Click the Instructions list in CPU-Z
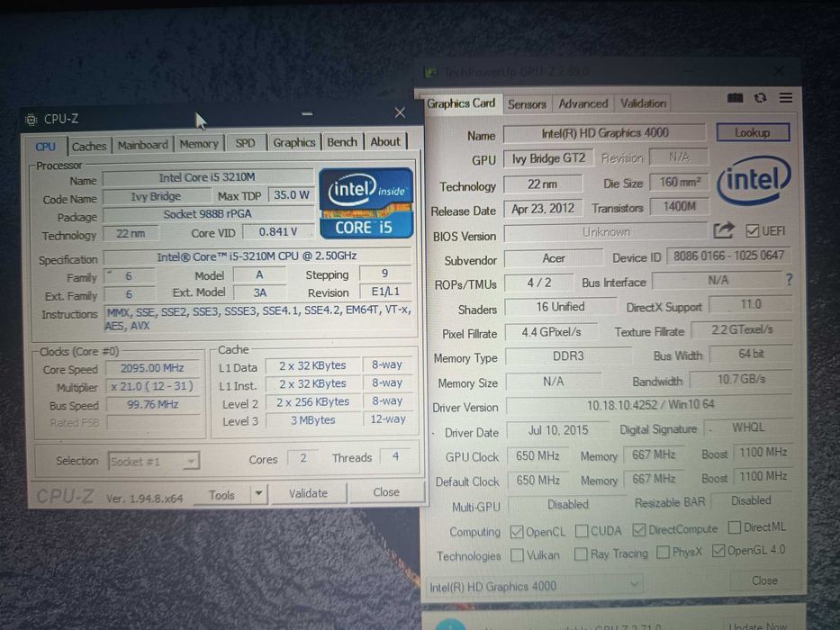 [257, 319]
